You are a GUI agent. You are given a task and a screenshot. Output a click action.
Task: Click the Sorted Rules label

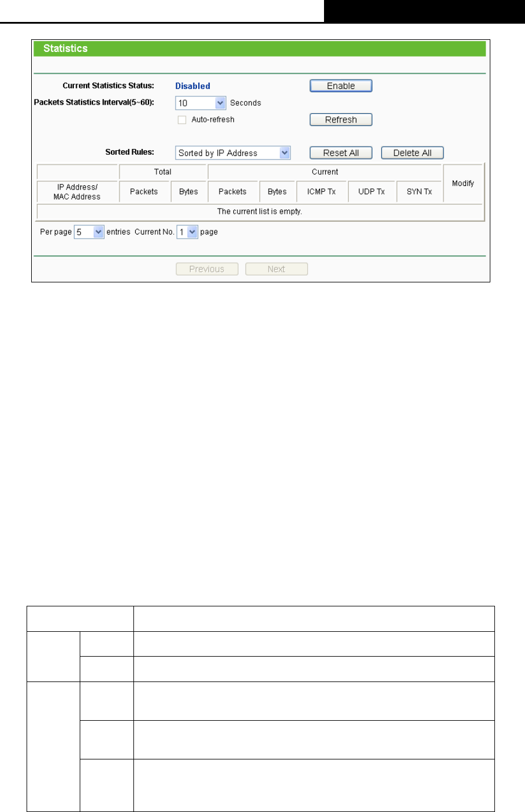(130, 152)
